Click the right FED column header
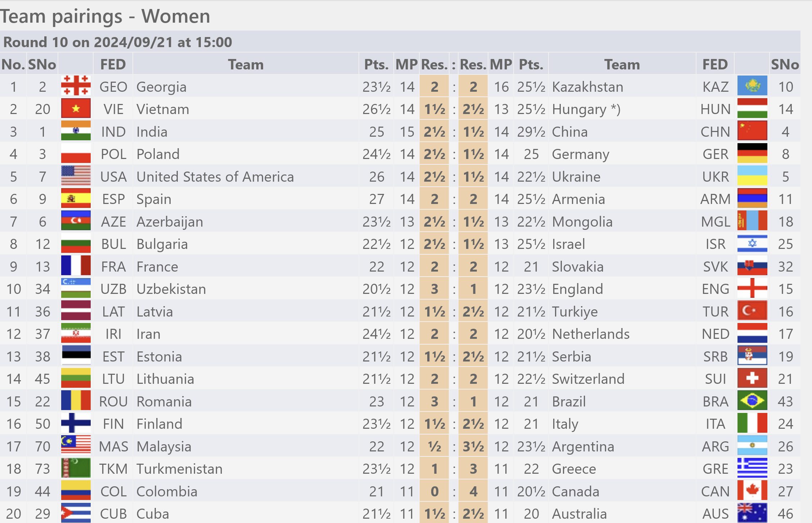The image size is (812, 523). [x=715, y=64]
